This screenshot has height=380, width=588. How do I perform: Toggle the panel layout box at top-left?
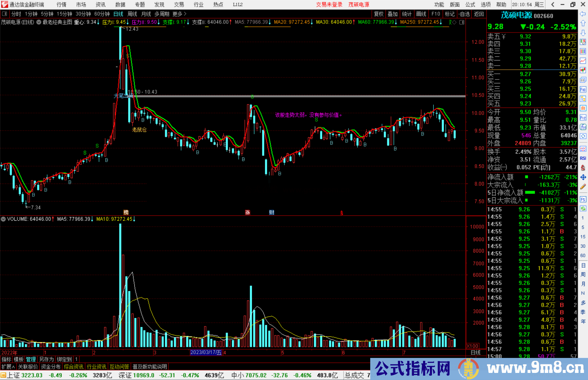4,14
